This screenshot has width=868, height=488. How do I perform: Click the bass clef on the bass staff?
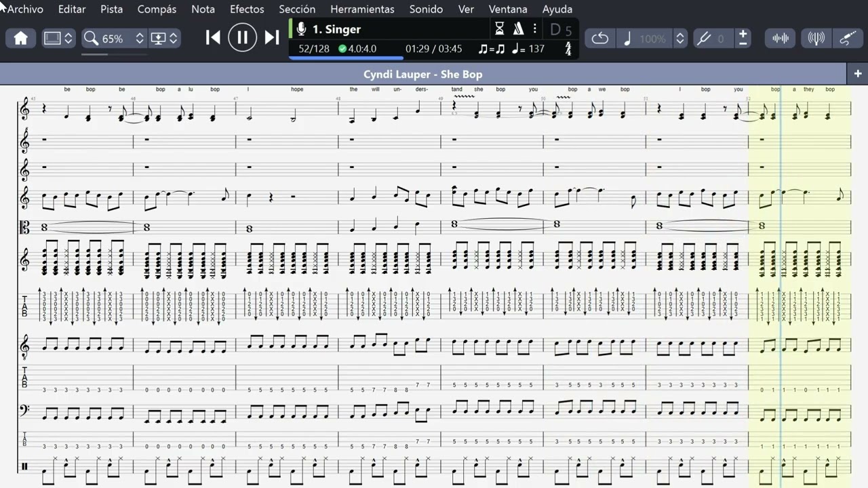click(x=26, y=411)
